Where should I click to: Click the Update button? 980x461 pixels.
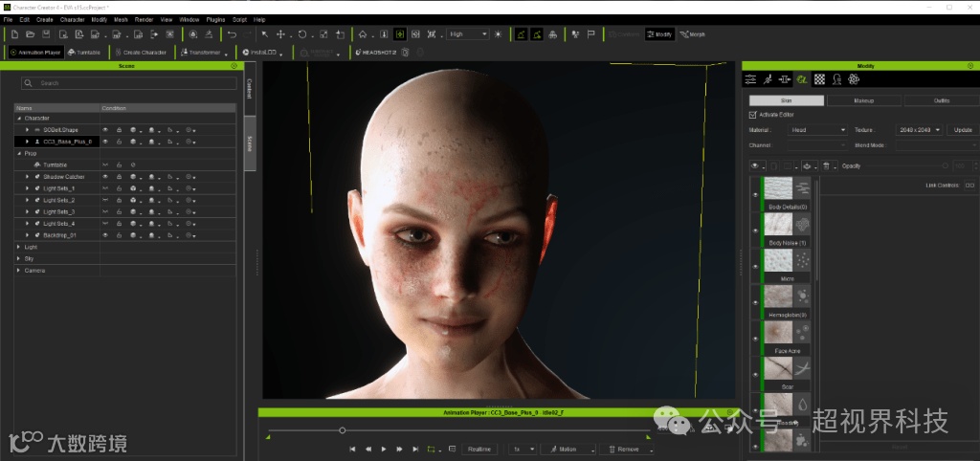pyautogui.click(x=962, y=130)
